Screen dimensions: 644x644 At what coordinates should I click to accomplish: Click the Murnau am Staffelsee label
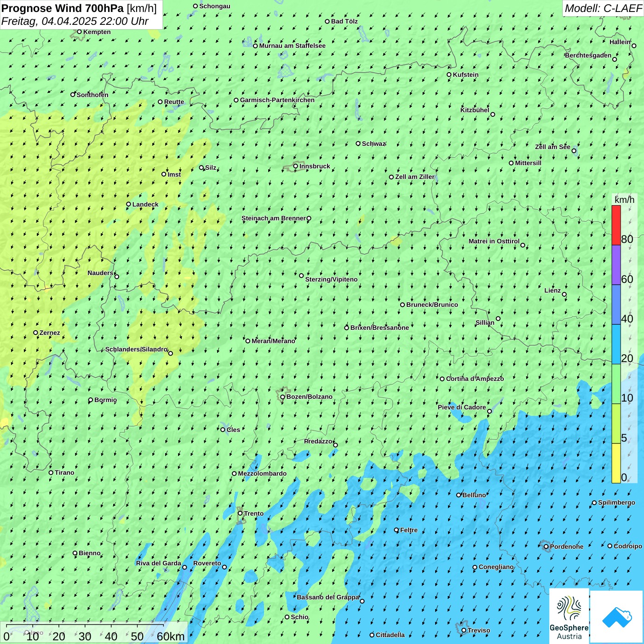pyautogui.click(x=292, y=46)
